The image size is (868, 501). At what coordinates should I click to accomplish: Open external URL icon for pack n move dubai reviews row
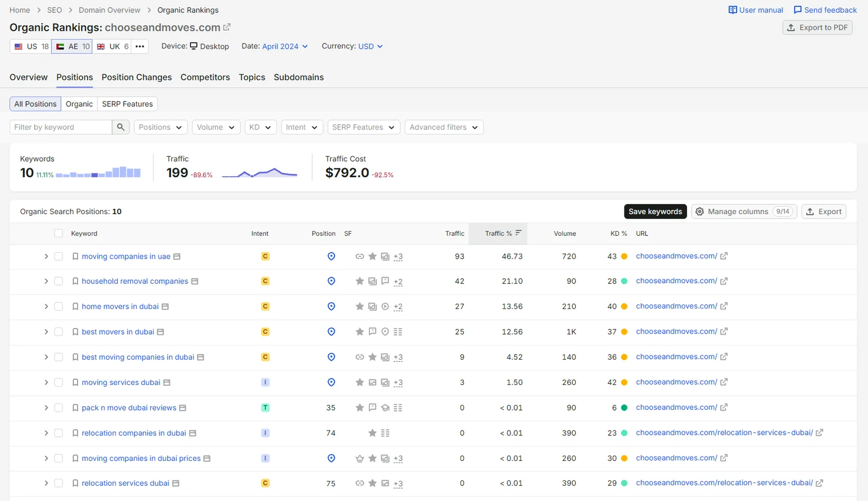[724, 407]
